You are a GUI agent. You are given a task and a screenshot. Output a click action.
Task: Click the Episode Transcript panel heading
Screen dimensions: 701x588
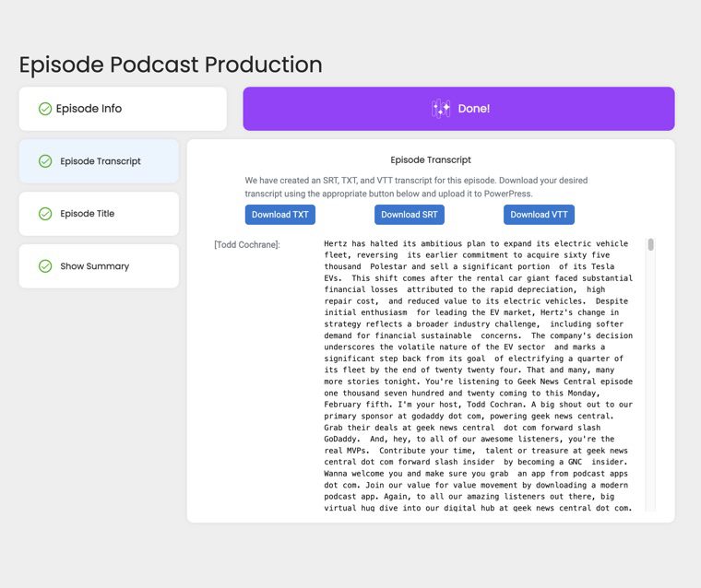pyautogui.click(x=431, y=160)
